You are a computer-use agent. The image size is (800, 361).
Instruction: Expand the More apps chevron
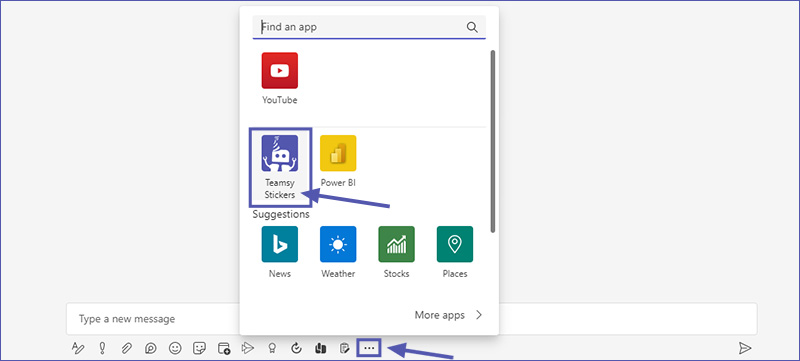pyautogui.click(x=479, y=315)
